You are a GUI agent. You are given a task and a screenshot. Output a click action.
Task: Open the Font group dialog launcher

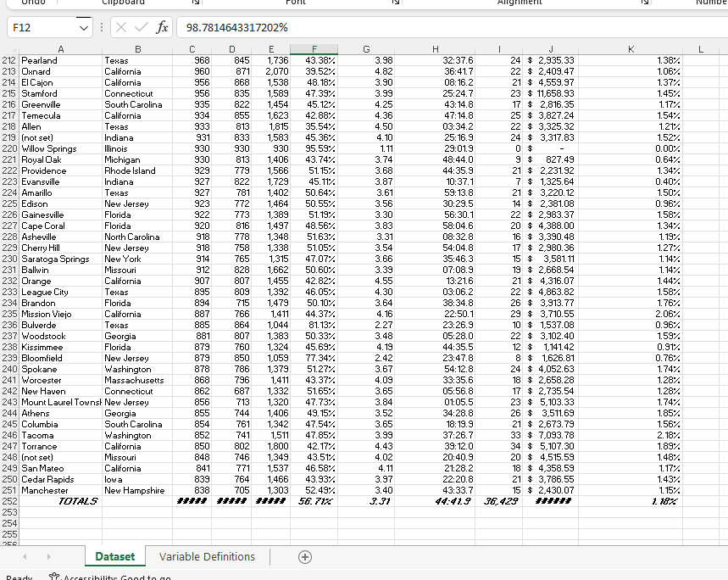click(x=395, y=3)
